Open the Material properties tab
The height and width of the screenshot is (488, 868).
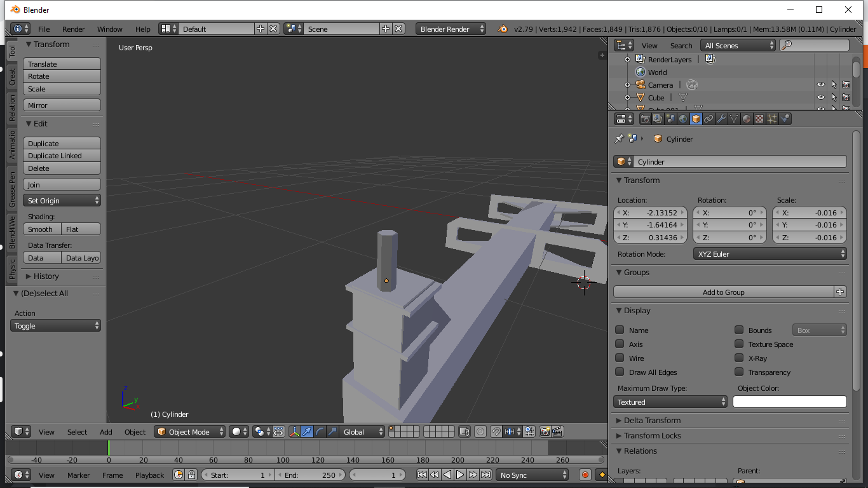click(747, 119)
